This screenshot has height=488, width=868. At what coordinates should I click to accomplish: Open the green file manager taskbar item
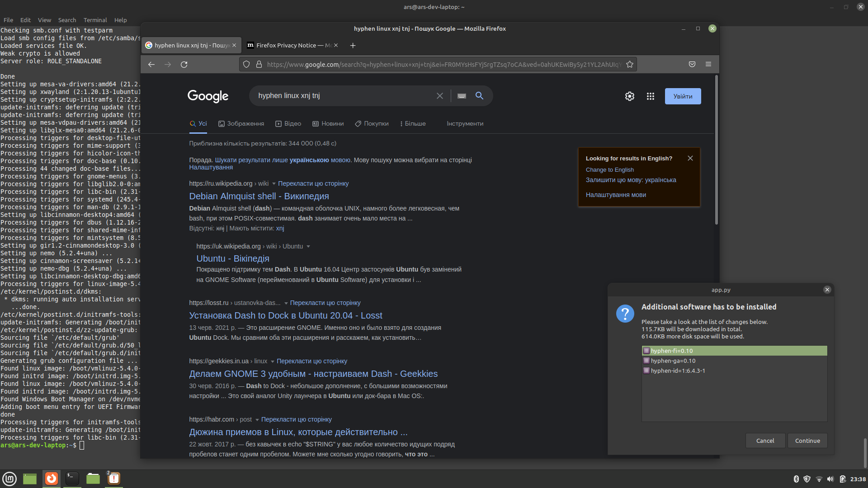(93, 479)
